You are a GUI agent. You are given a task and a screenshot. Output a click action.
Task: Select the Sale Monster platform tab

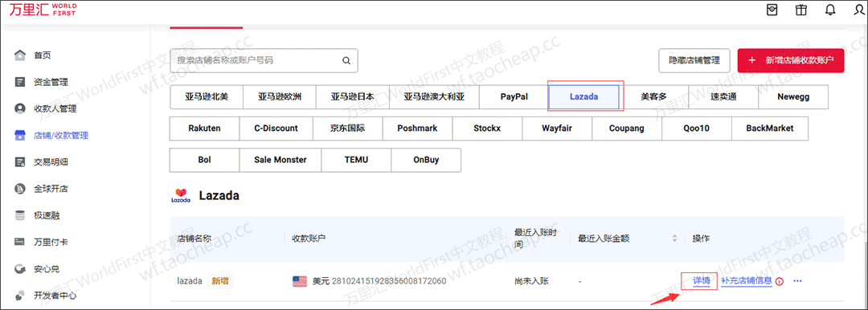point(280,160)
